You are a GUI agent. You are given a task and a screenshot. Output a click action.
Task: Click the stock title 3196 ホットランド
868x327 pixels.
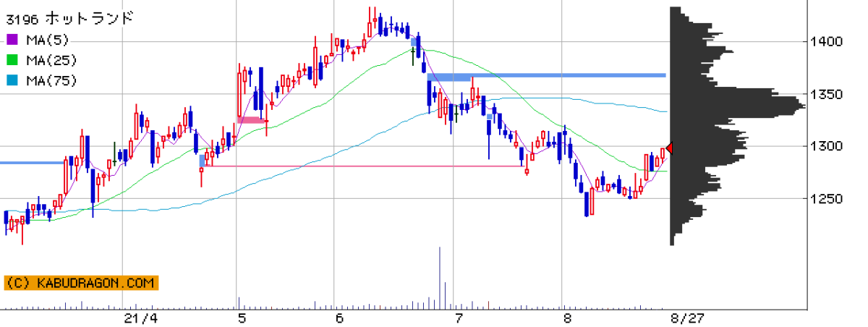pos(69,19)
